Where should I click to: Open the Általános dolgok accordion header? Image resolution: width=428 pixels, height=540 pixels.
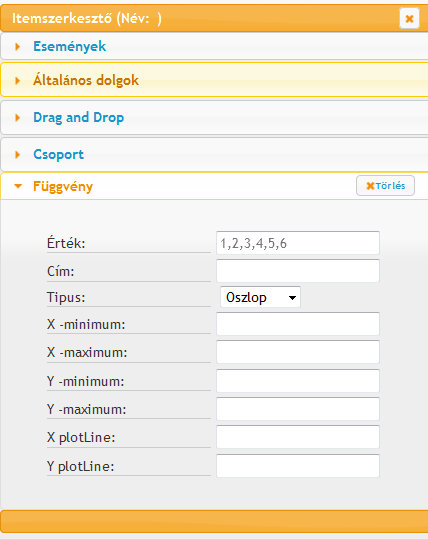point(214,80)
